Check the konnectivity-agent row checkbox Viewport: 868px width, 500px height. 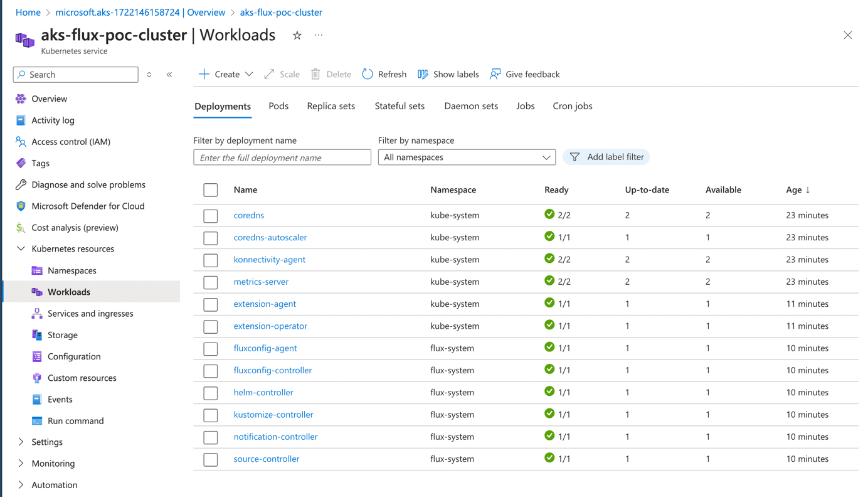point(211,260)
